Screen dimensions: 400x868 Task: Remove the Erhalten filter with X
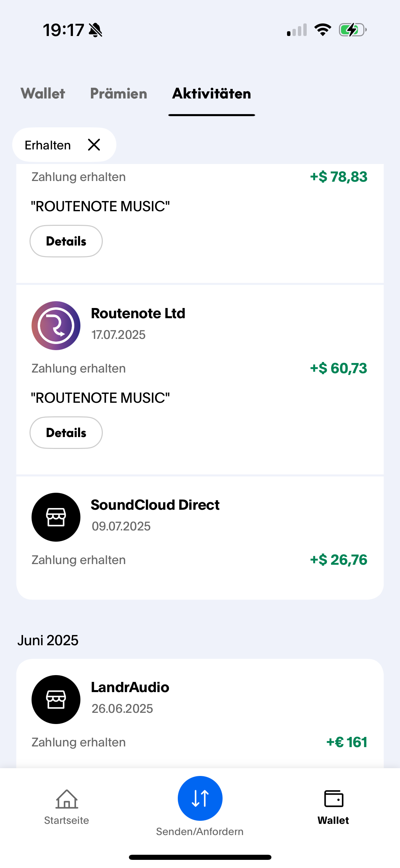(94, 145)
